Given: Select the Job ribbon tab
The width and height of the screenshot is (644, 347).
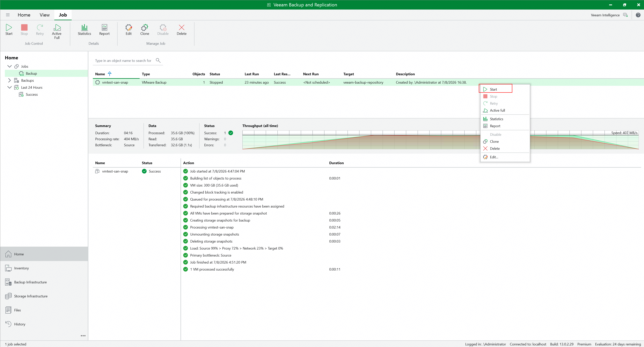Looking at the screenshot, I should point(63,15).
